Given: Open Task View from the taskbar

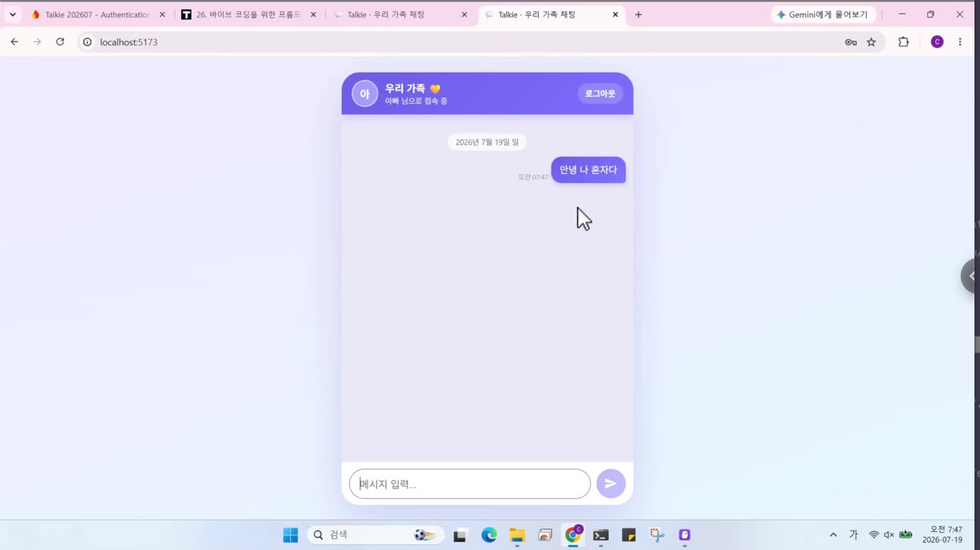Looking at the screenshot, I should pyautogui.click(x=460, y=535).
